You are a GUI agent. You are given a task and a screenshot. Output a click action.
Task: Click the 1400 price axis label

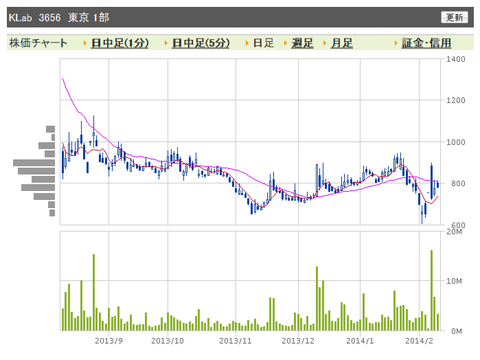click(x=456, y=59)
